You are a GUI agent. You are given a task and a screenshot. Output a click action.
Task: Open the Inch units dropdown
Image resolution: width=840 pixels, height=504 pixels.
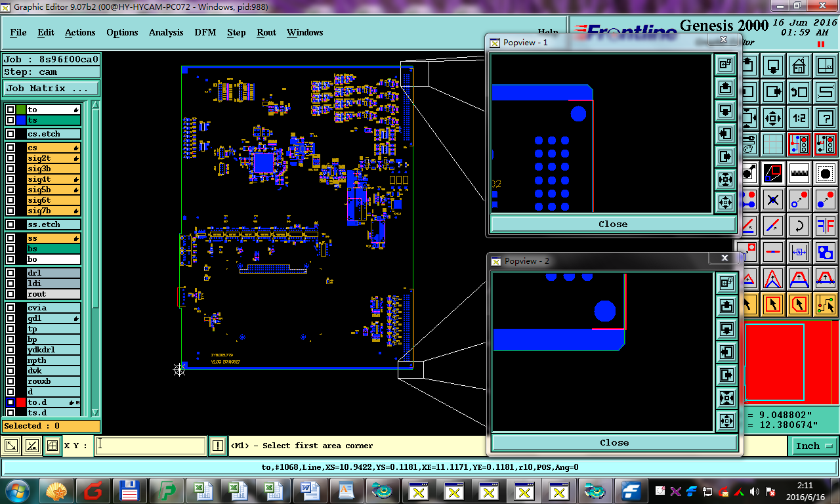tap(814, 446)
